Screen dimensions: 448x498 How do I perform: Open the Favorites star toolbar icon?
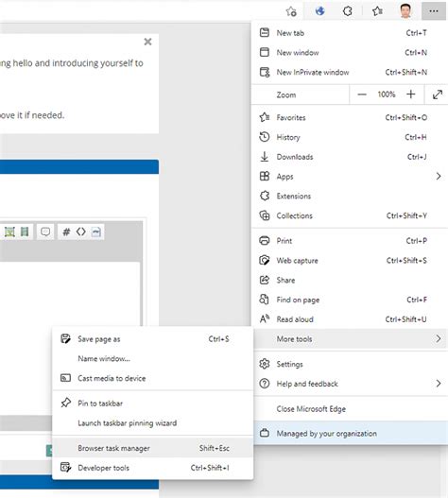377,11
